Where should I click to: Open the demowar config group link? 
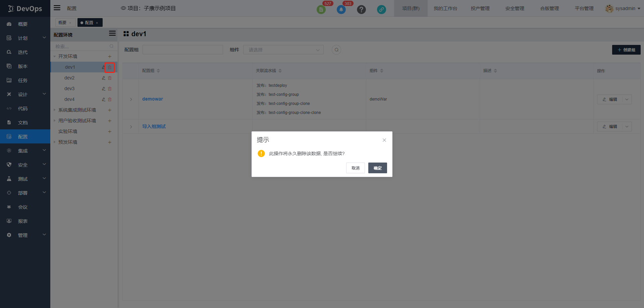[x=153, y=99]
